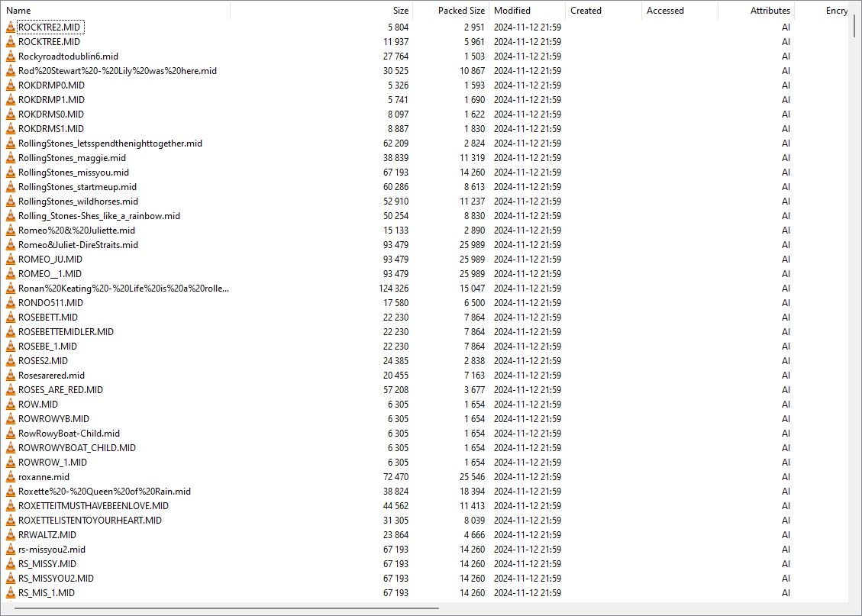Select the file RS_MISSYOU2.MID
The image size is (862, 616).
coord(56,579)
